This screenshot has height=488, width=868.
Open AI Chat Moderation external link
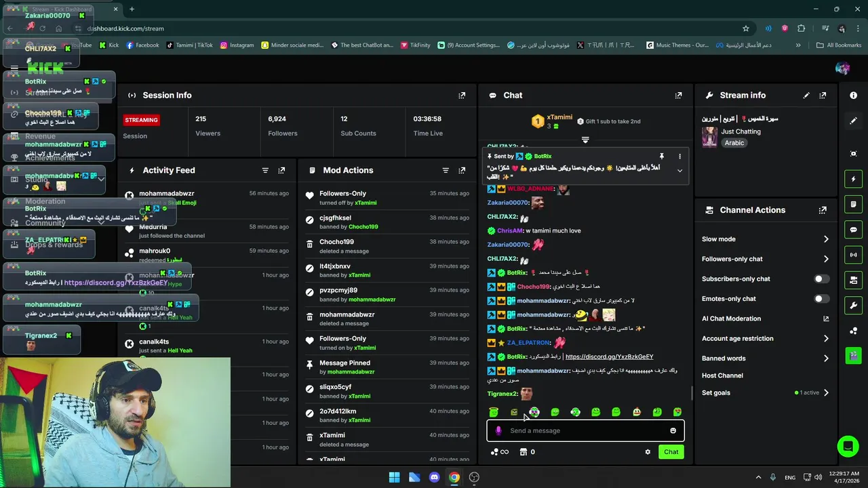tap(826, 319)
